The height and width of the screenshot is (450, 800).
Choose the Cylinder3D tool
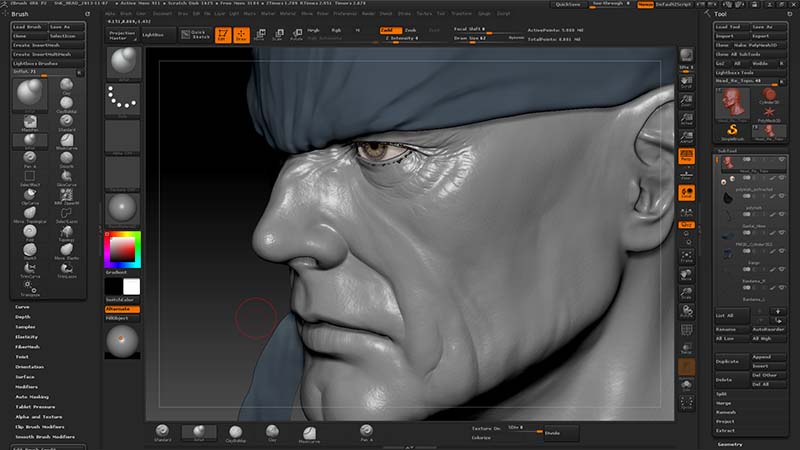(x=769, y=93)
